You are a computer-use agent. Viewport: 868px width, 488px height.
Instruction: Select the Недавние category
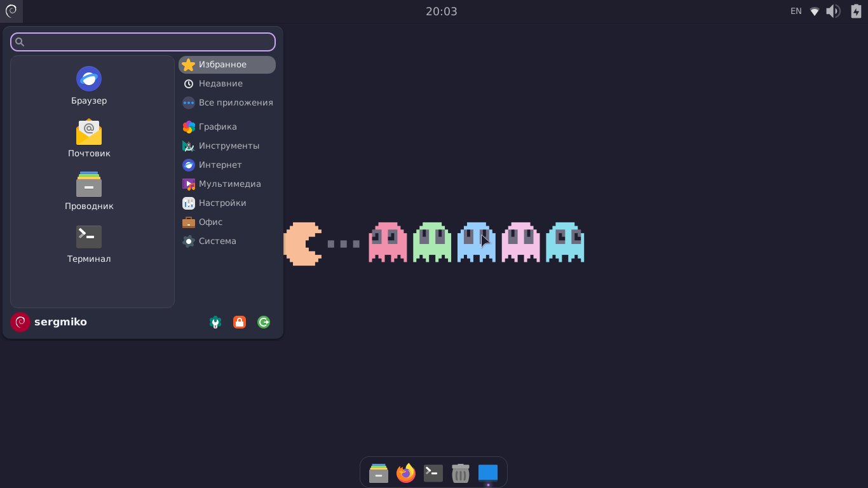tap(220, 84)
